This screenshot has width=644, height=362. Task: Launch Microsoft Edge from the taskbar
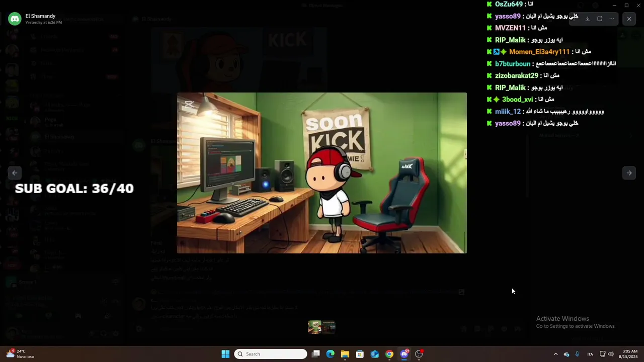pyautogui.click(x=330, y=354)
